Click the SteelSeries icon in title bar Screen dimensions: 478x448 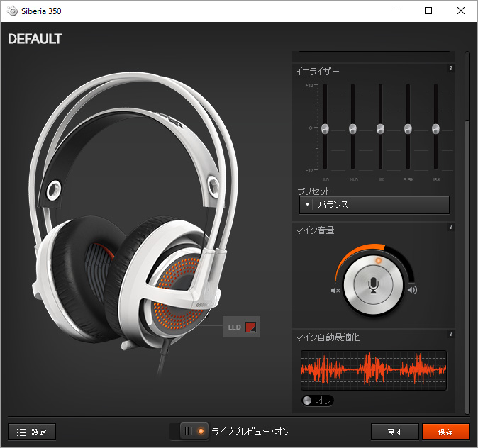(x=12, y=11)
